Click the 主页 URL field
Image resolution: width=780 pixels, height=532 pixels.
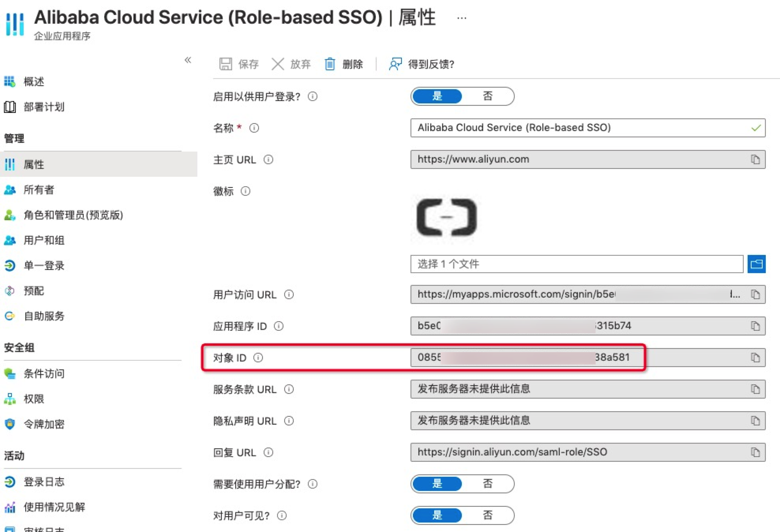coord(588,159)
